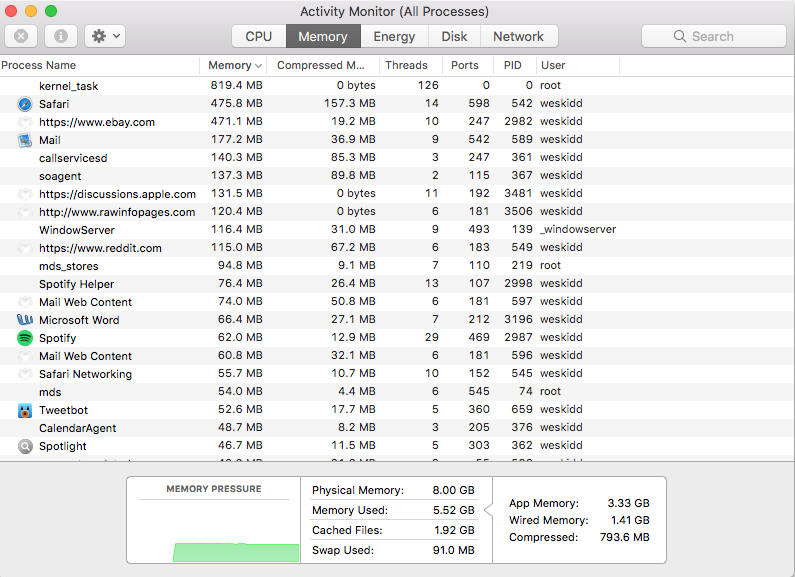Click the Microsoft Word icon
This screenshot has height=577, width=795.
[x=25, y=320]
